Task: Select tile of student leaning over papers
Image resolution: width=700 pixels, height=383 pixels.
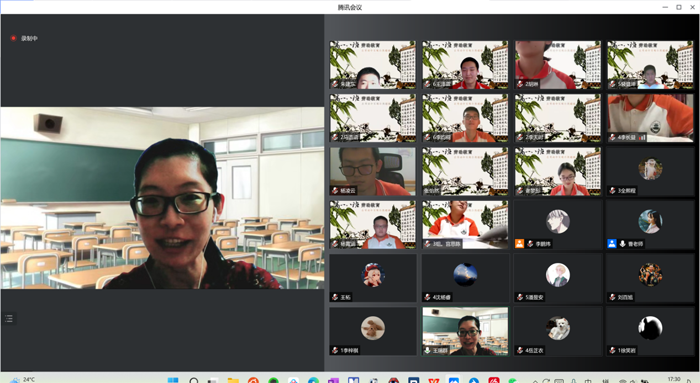Action: [465, 225]
